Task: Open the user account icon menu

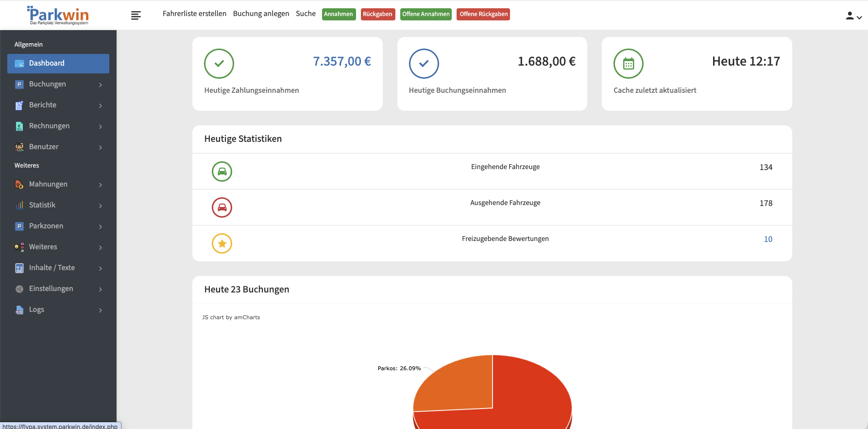Action: [x=853, y=16]
